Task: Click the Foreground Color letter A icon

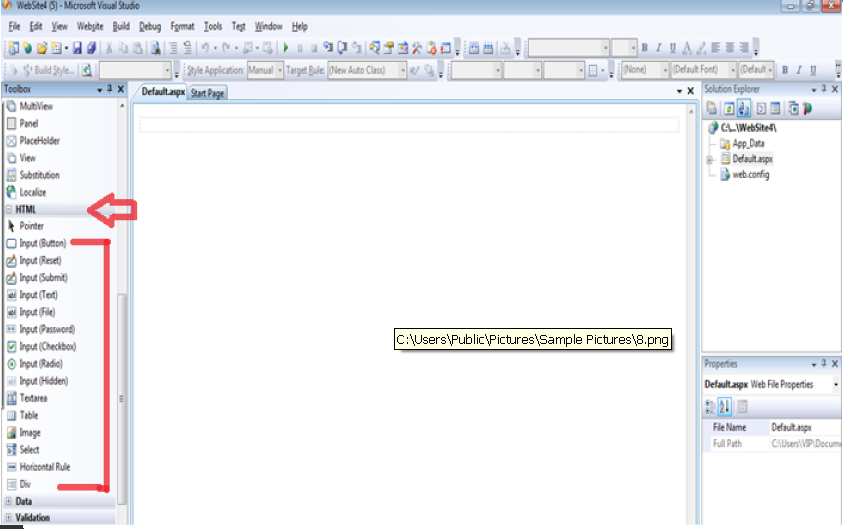Action: (687, 48)
